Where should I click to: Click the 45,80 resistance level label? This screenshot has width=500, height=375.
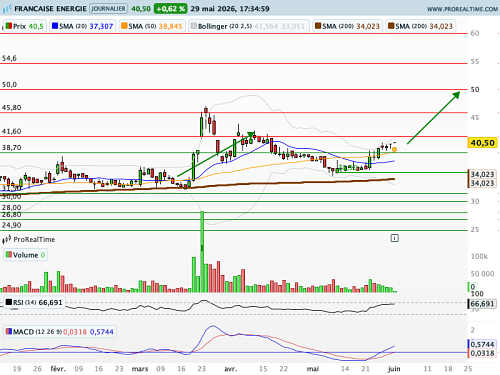pyautogui.click(x=11, y=108)
